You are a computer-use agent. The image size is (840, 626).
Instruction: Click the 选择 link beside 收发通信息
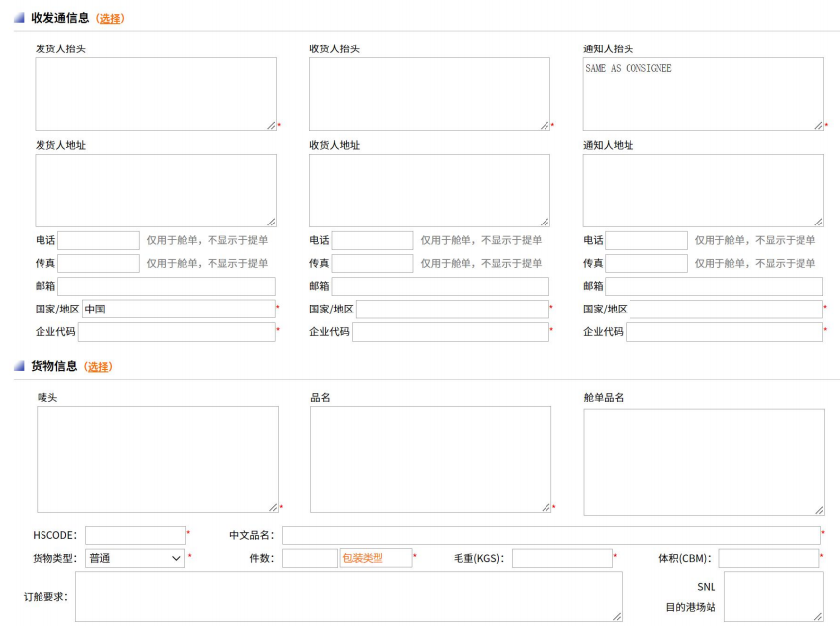coord(110,18)
